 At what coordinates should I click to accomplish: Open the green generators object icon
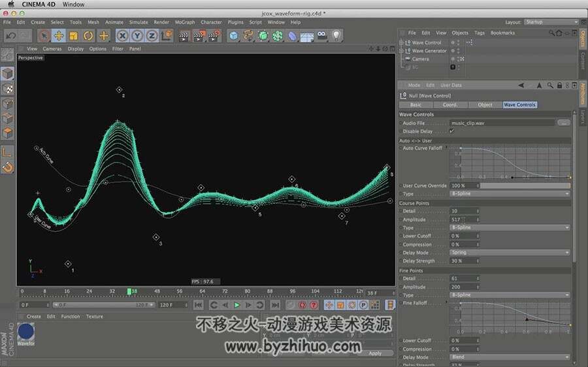tap(263, 36)
